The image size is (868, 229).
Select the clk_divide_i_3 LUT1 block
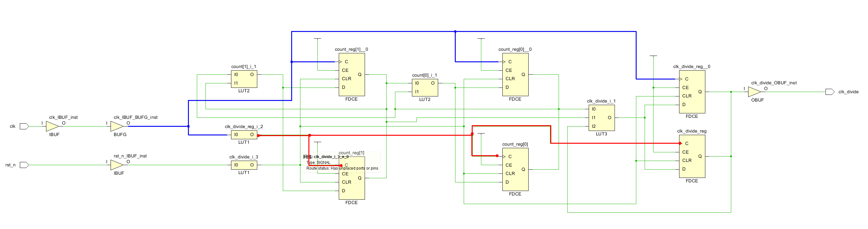coord(244,165)
